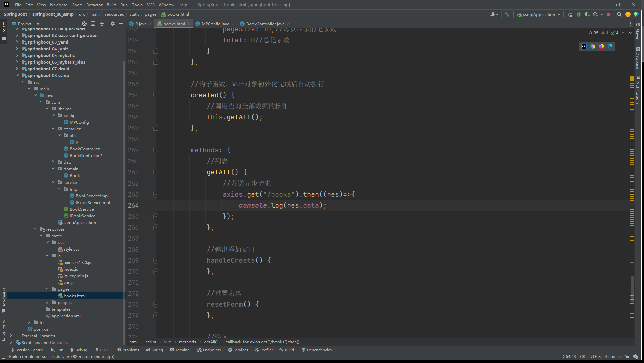Open ssmpApplication run configuration dropdown
Image resolution: width=644 pixels, height=363 pixels.
point(538,14)
